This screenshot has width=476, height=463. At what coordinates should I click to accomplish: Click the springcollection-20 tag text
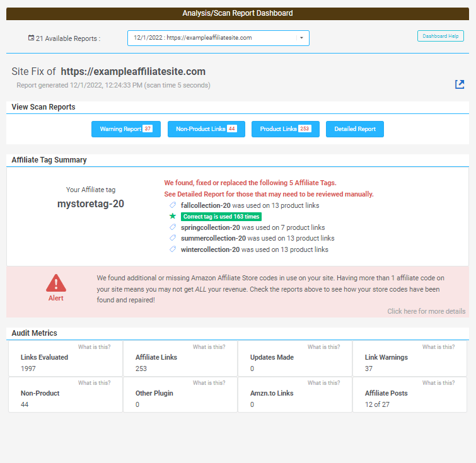(x=210, y=227)
